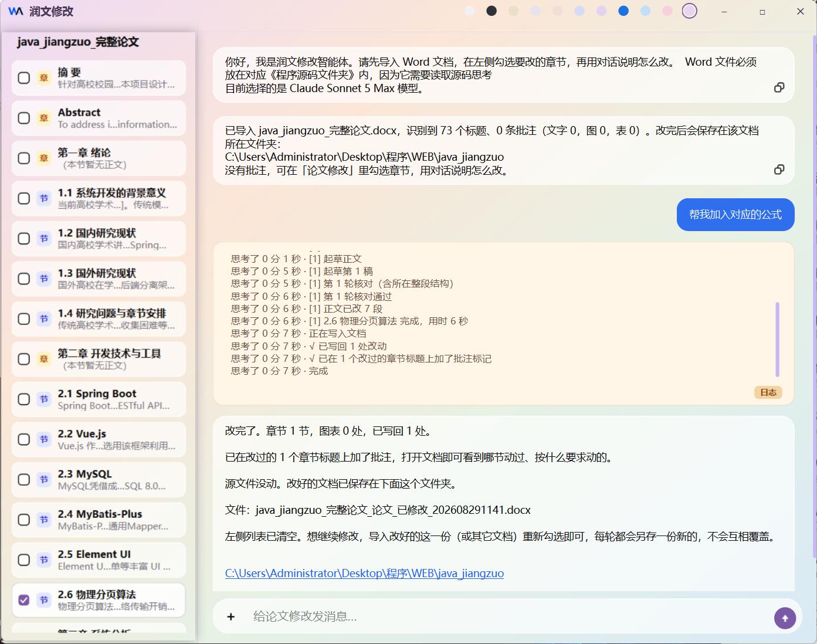The height and width of the screenshot is (644, 817).
Task: Tick the 2.1 Spring Boot checkbox
Action: tap(24, 399)
